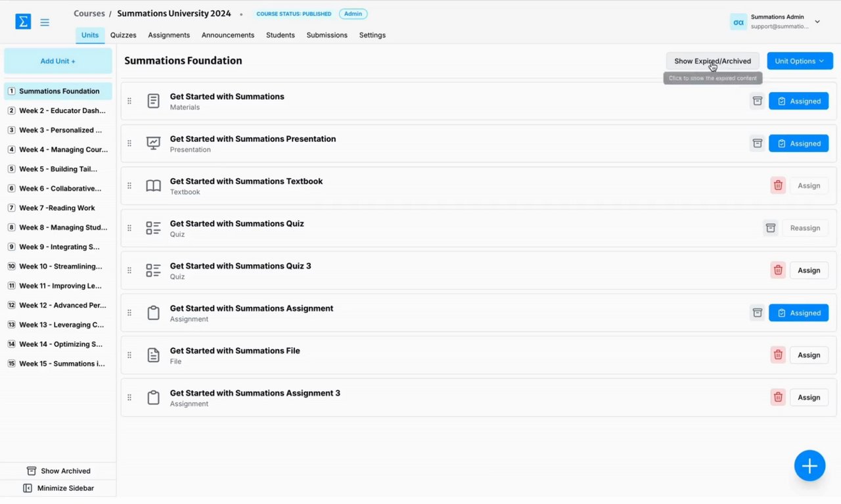Select Week 6 - Collaborative unit
The image size is (841, 504).
58,189
